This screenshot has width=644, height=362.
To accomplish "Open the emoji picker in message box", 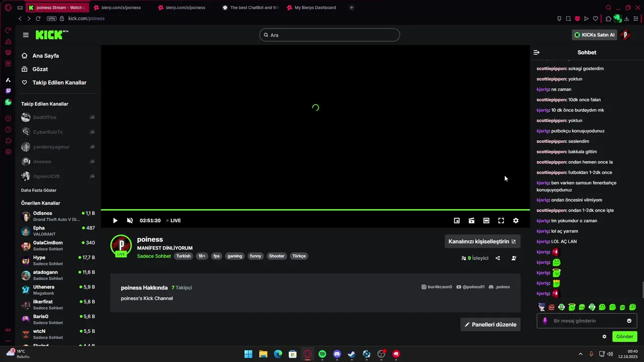I will click(x=629, y=321).
